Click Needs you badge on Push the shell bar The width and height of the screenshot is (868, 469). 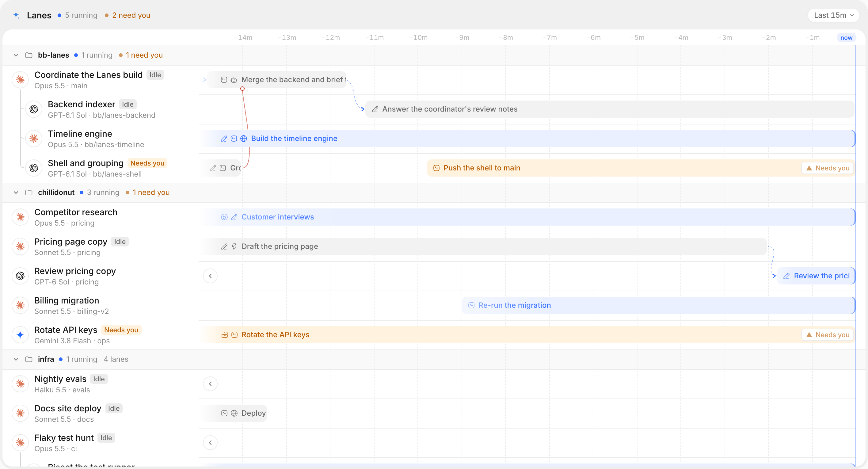tap(827, 168)
